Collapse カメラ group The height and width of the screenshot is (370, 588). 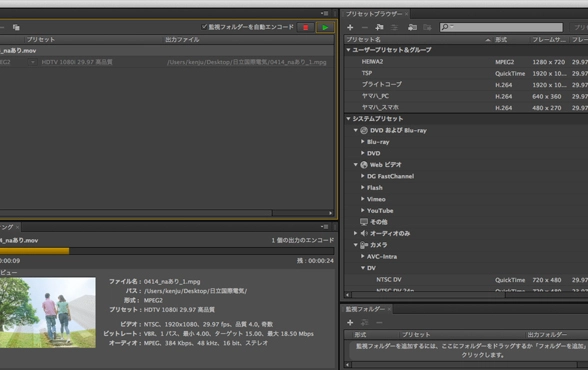click(x=356, y=245)
